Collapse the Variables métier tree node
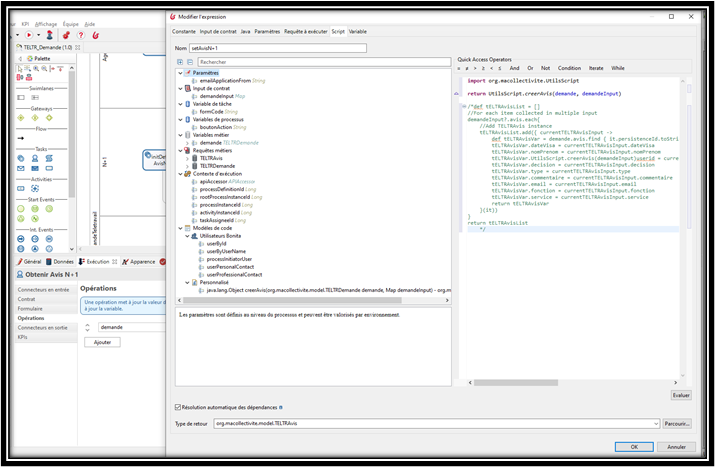 point(181,135)
